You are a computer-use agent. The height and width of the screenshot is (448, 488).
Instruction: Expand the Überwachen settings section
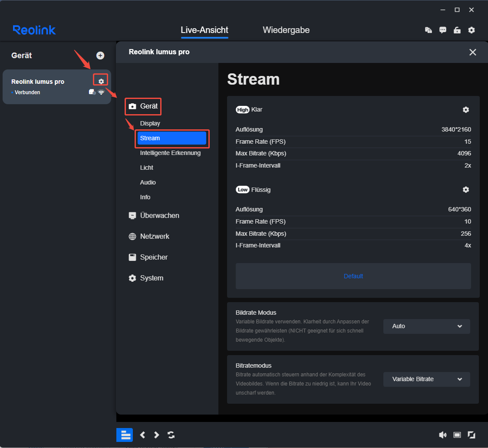click(x=154, y=216)
